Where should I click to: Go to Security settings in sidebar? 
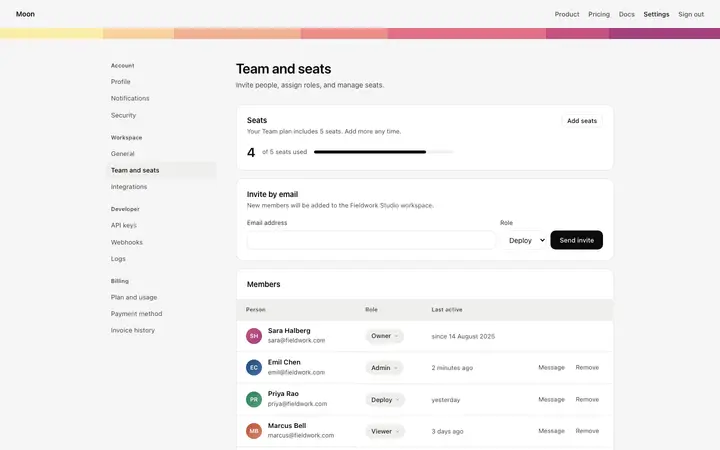(123, 115)
